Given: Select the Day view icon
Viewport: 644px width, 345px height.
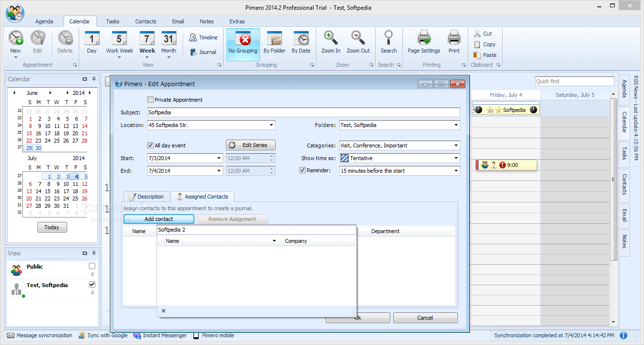Looking at the screenshot, I should [x=92, y=38].
